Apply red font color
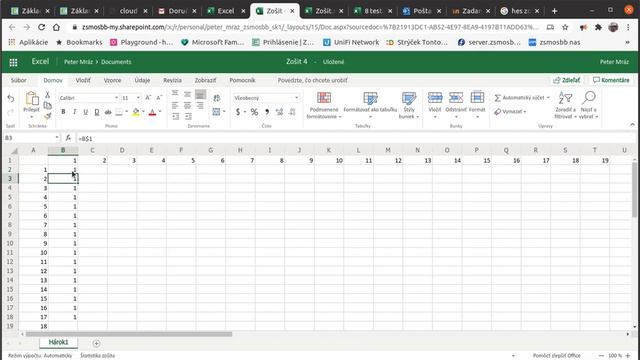Viewport: 640px width, 360px height. (152, 112)
